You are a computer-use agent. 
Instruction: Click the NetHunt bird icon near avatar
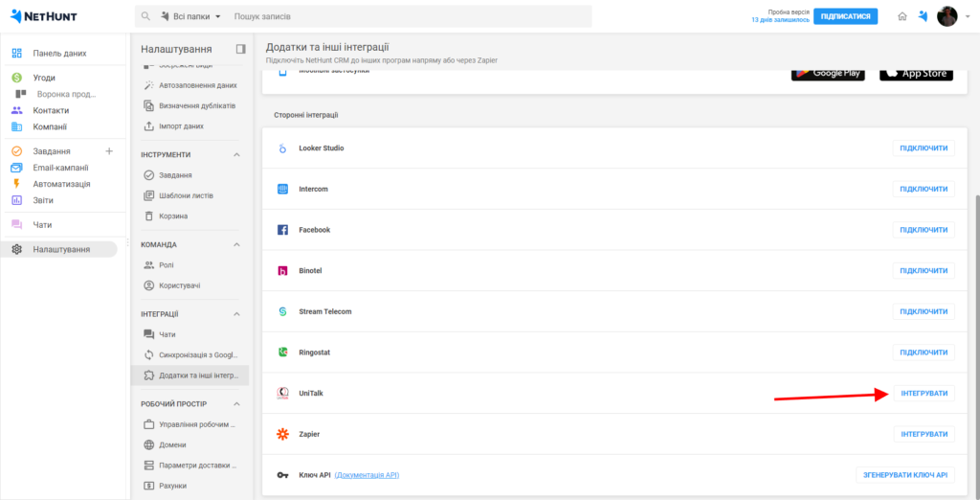[x=923, y=16]
